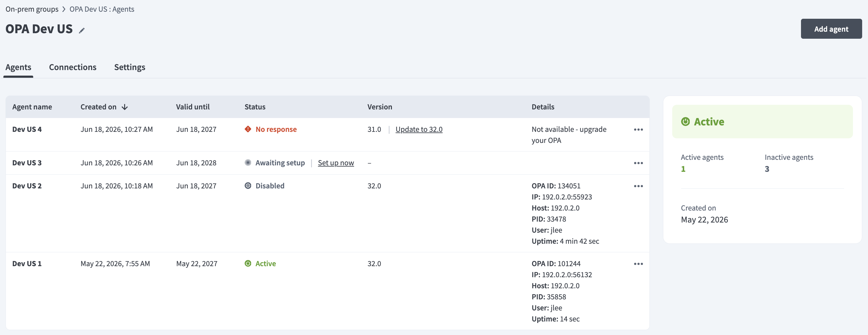Click the OPA Dev US page title
868x335 pixels.
[39, 29]
